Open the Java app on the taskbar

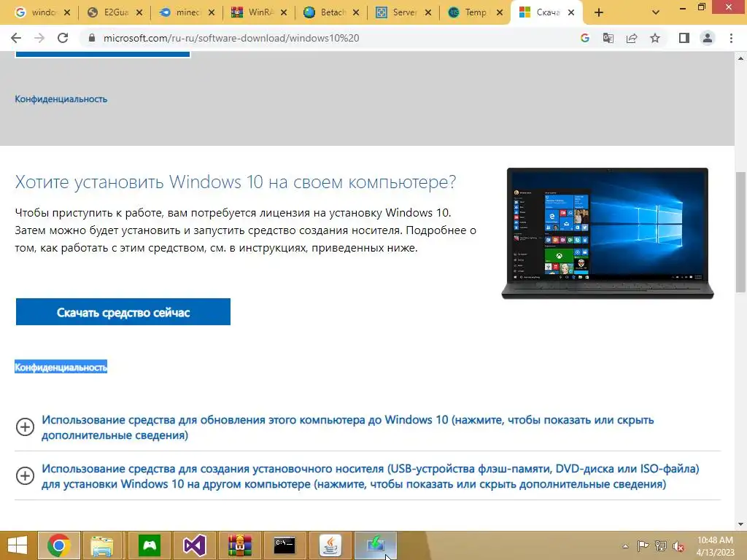pos(330,545)
